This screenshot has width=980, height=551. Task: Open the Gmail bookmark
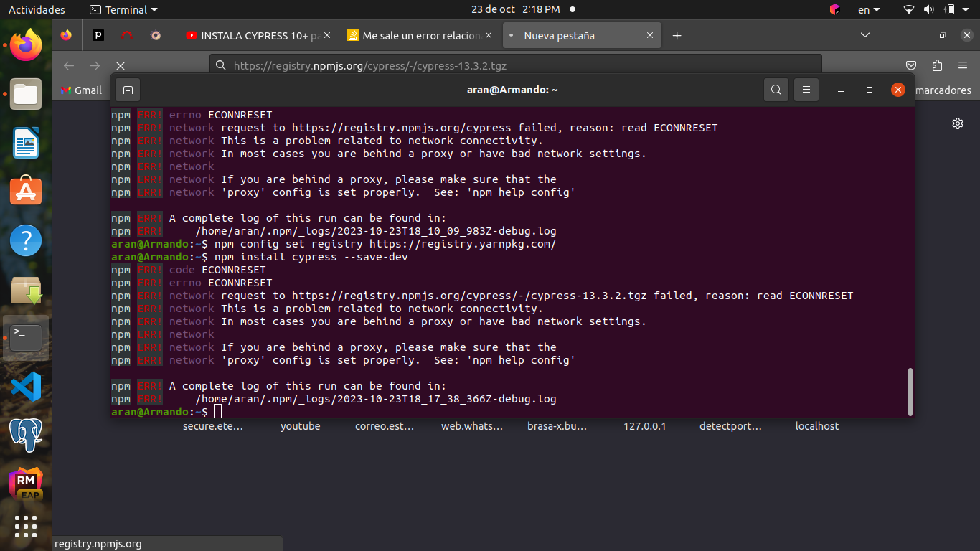point(81,90)
